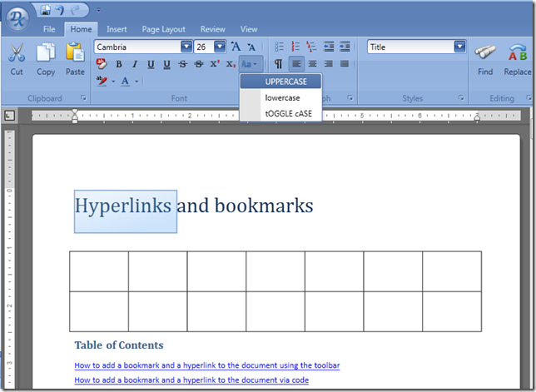Toggle double strikethrough
536x392 pixels.
(199, 64)
